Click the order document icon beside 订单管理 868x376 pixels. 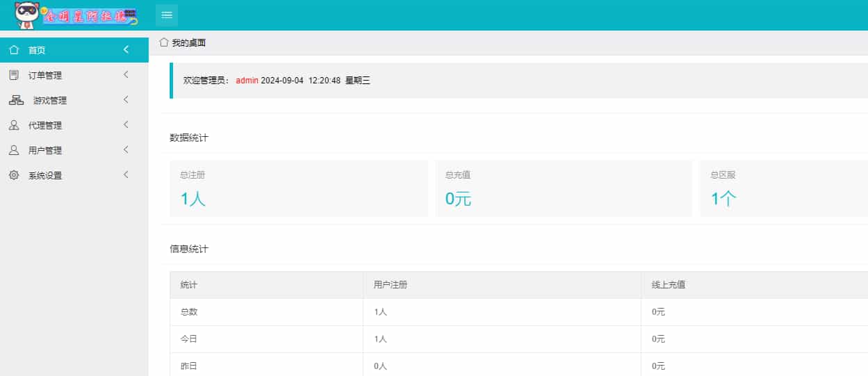(x=14, y=75)
